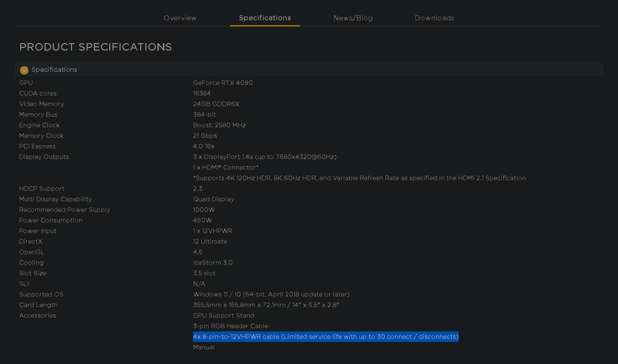Open the Downloads tab
Screen dimensions: 618x364
pos(434,18)
